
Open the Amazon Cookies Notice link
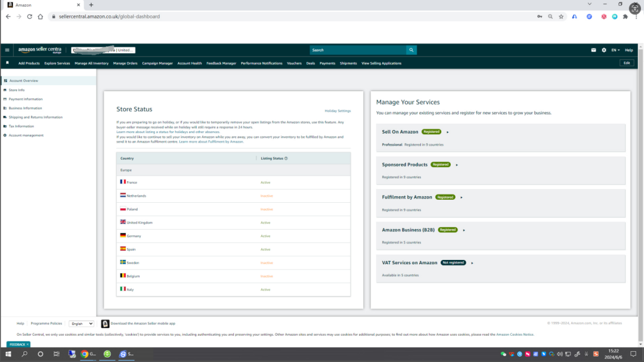pyautogui.click(x=515, y=335)
